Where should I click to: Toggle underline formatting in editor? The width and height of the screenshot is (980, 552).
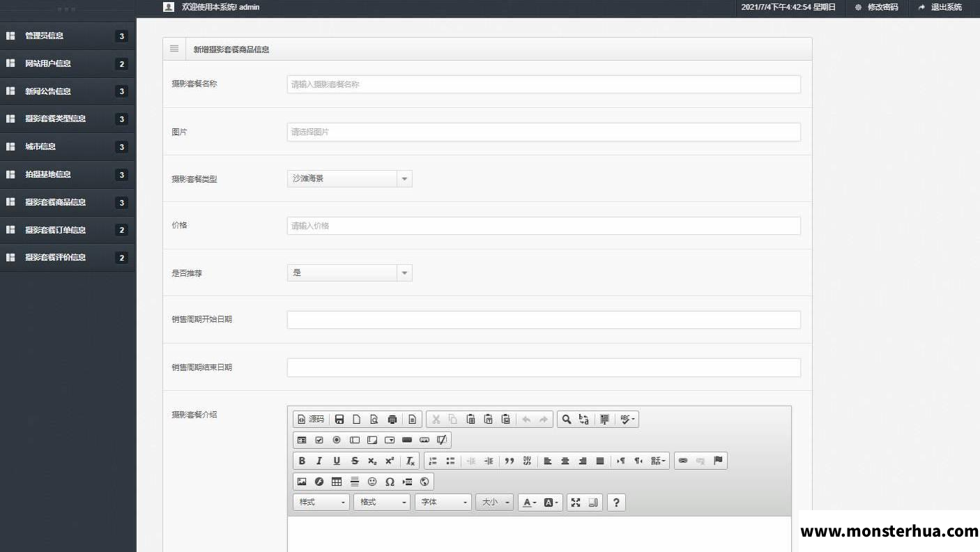point(337,461)
